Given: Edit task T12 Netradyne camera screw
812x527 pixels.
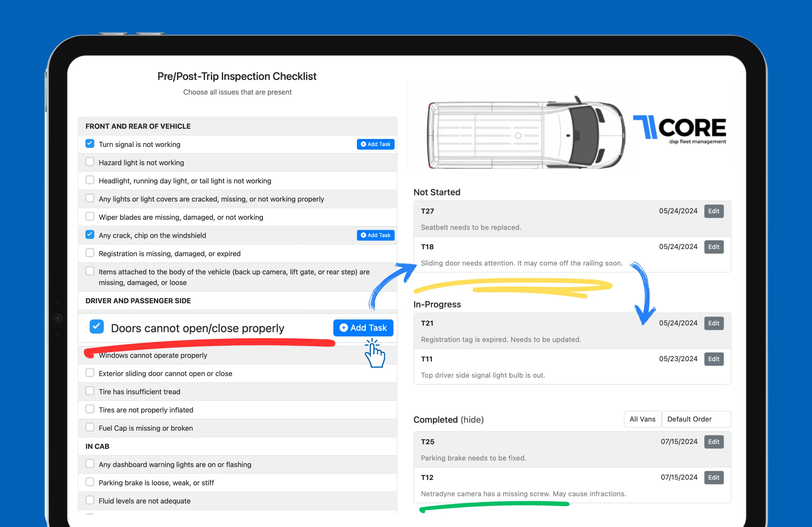Looking at the screenshot, I should (x=714, y=477).
